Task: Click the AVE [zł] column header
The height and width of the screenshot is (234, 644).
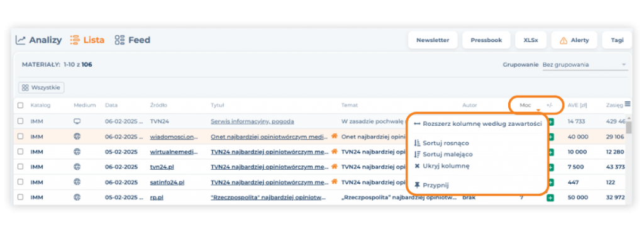Action: (x=577, y=106)
